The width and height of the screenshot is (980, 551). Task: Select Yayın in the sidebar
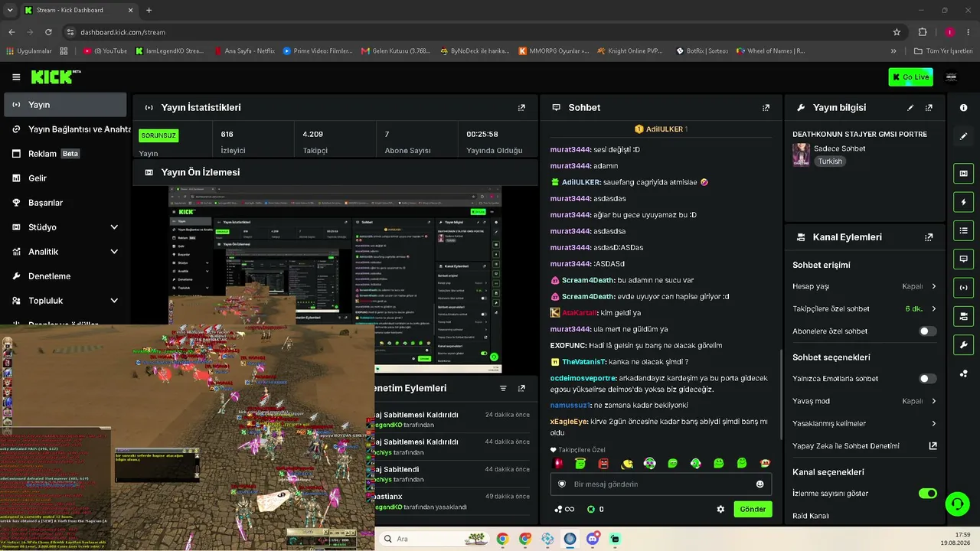coord(65,105)
